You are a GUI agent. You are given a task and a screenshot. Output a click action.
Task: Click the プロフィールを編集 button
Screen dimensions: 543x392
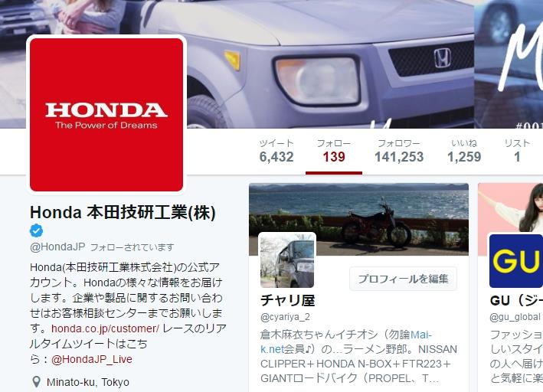click(403, 279)
